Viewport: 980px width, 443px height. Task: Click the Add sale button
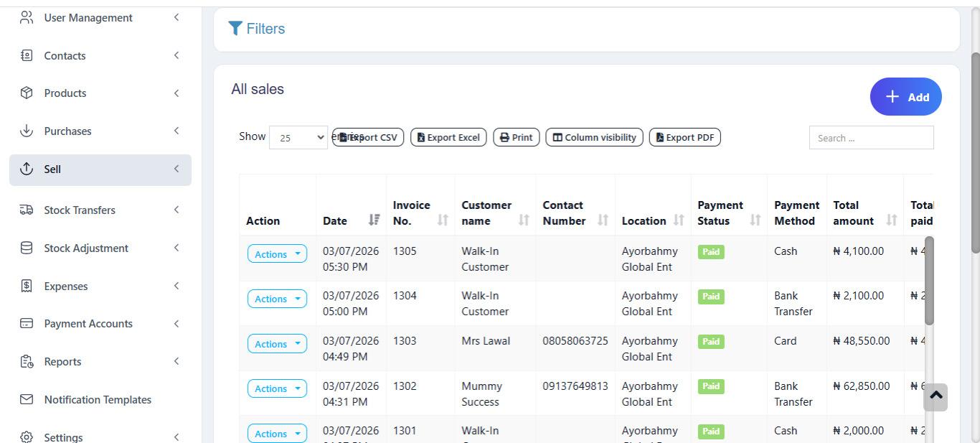click(906, 97)
